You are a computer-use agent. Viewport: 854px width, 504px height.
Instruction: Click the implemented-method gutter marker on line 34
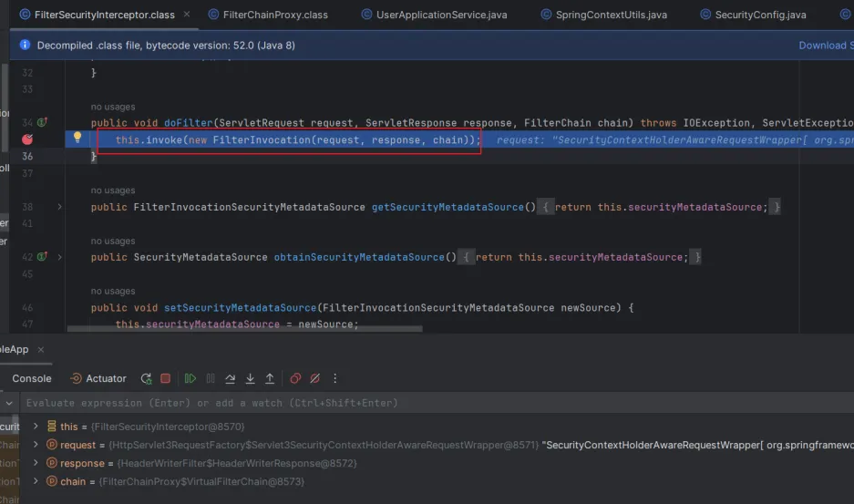point(42,122)
